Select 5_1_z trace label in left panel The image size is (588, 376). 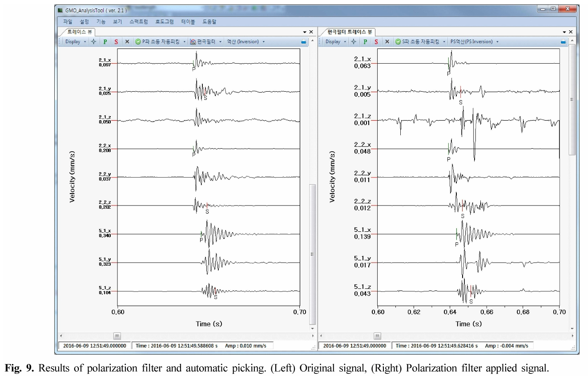pos(105,287)
